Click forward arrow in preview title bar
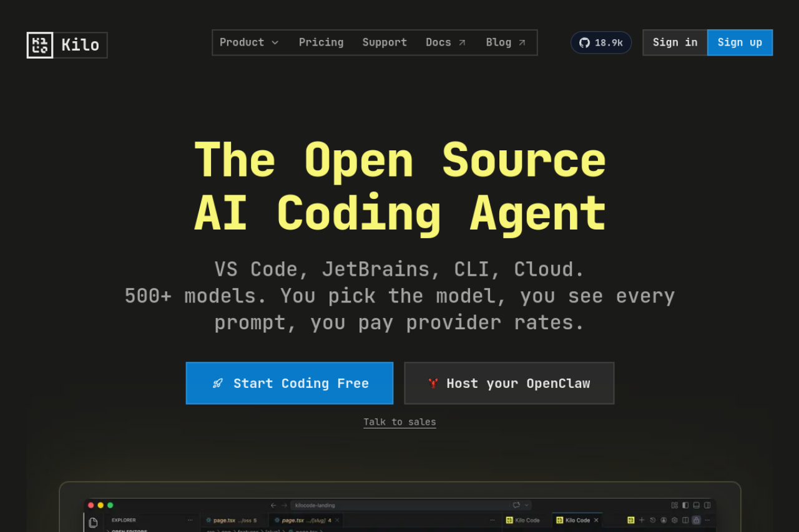The width and height of the screenshot is (799, 532). pos(284,505)
